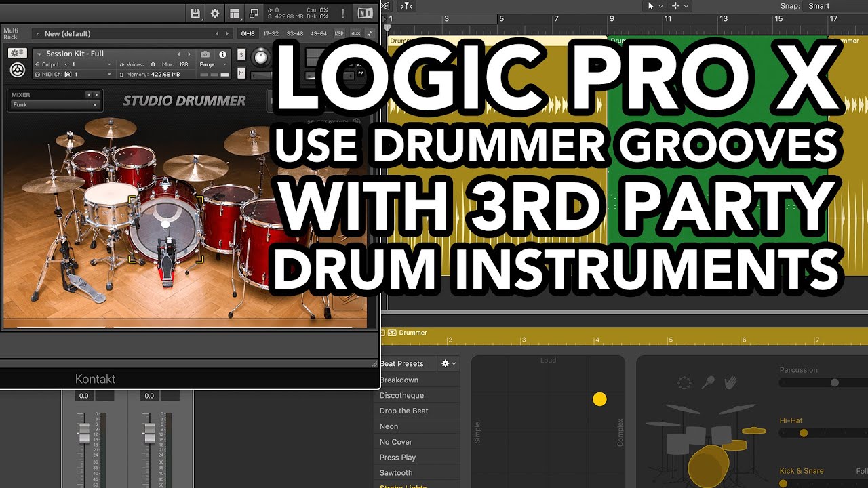Select the Drop the Beat preset
868x488 pixels.
403,411
